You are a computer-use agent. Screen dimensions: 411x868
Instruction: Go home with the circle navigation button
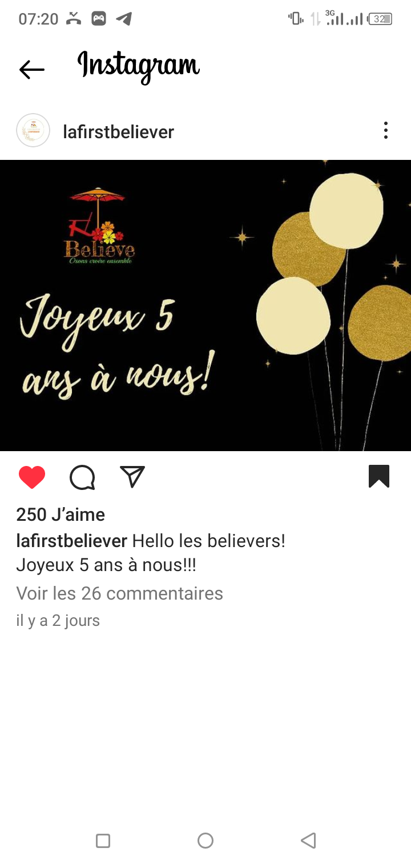pos(205,841)
